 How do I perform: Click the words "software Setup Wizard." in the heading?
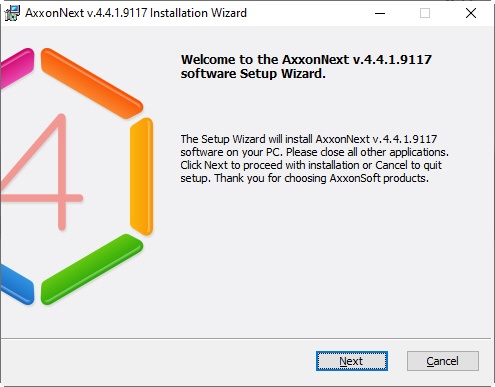253,74
